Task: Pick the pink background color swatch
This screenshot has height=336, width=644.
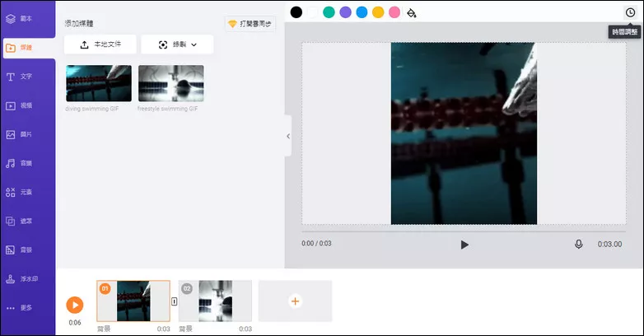Action: point(394,12)
